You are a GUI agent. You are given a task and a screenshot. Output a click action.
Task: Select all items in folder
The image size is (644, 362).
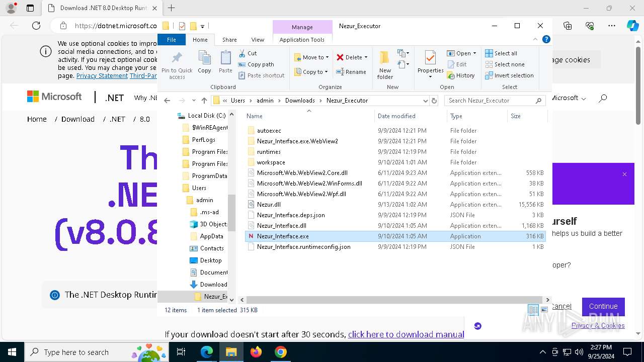click(x=501, y=53)
